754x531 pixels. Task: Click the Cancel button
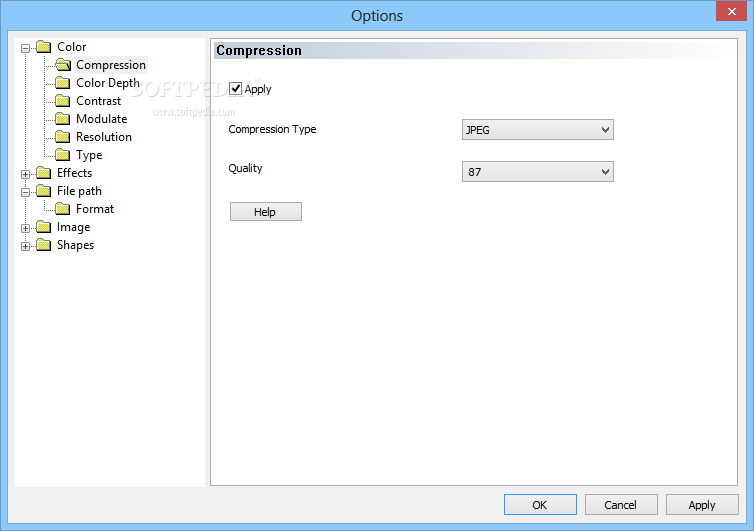(x=621, y=505)
